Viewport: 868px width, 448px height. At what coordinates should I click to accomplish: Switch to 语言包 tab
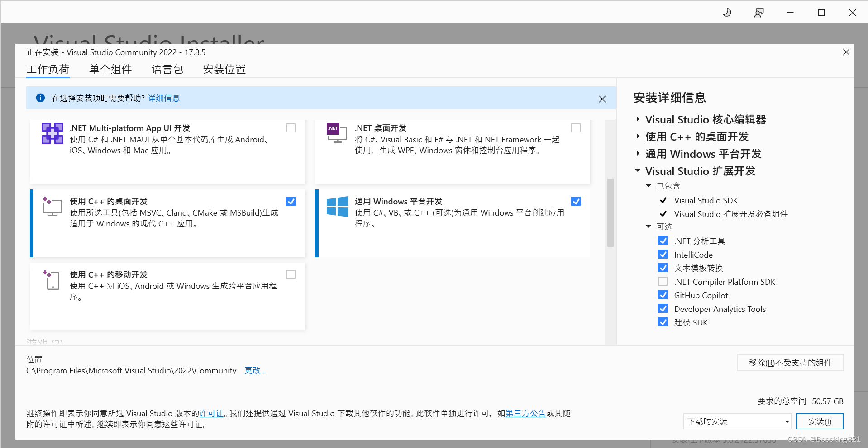coord(167,69)
